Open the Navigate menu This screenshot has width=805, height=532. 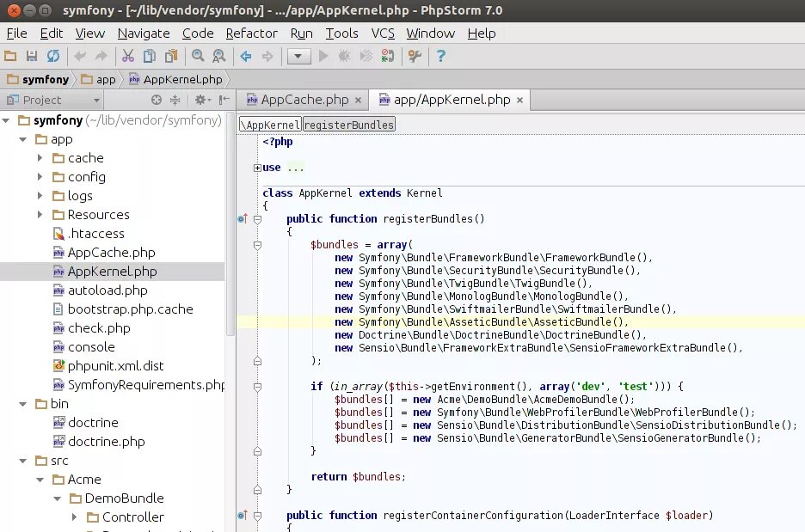click(x=144, y=34)
